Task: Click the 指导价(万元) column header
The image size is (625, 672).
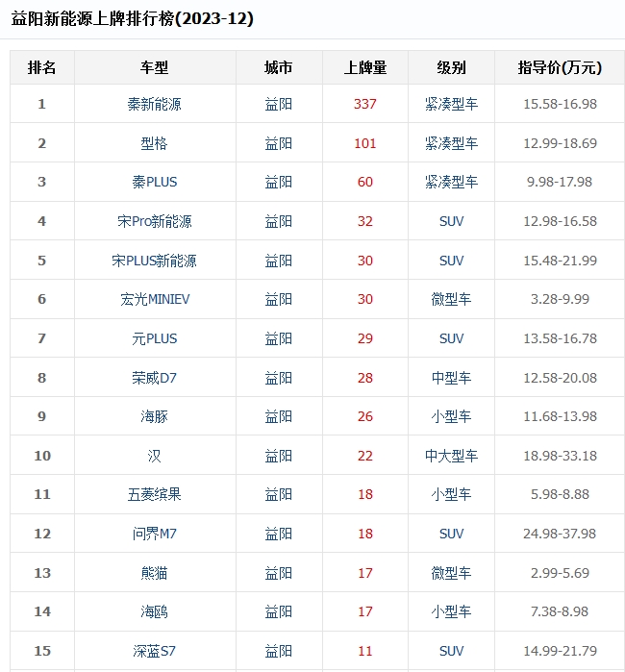Action: pyautogui.click(x=560, y=67)
